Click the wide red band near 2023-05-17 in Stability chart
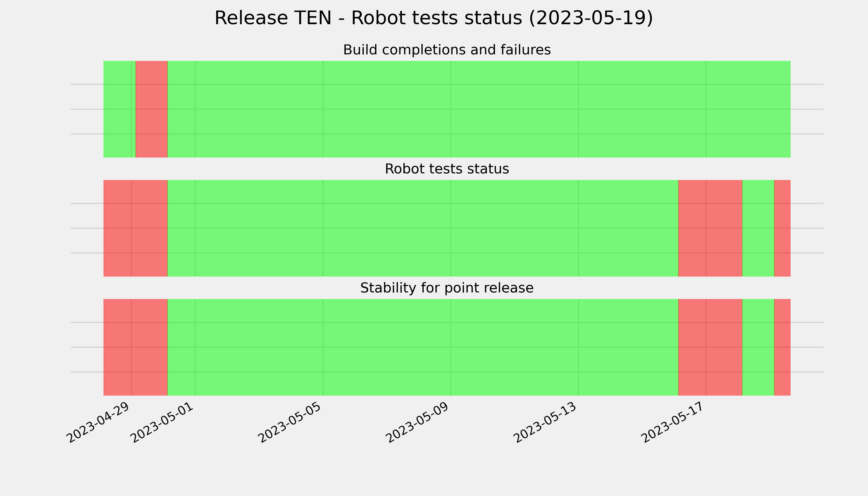This screenshot has height=496, width=868. (x=710, y=347)
